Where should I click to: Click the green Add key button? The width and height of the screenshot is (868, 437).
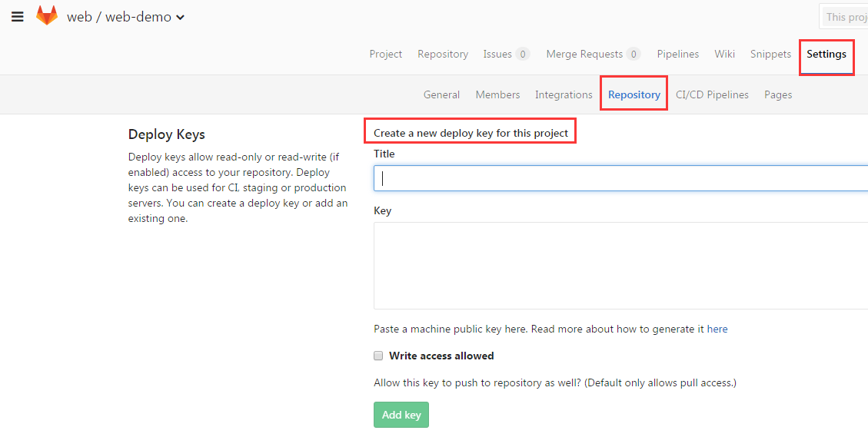coord(401,415)
